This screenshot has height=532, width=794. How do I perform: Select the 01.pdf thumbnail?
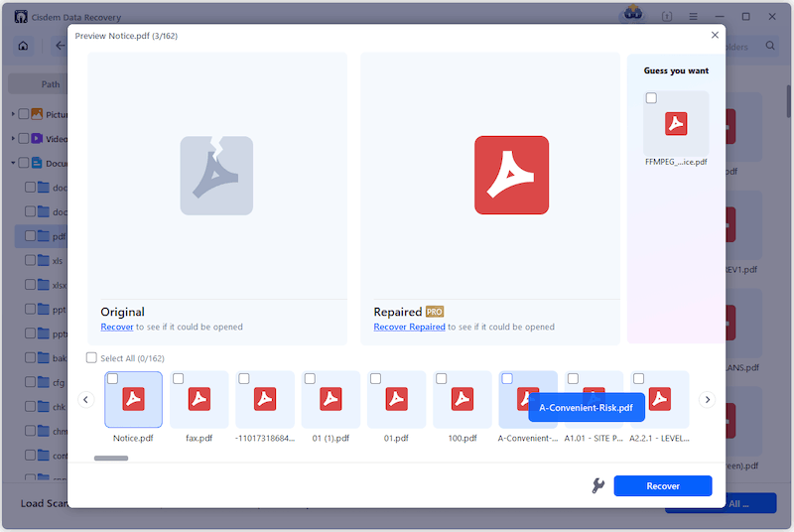click(396, 400)
